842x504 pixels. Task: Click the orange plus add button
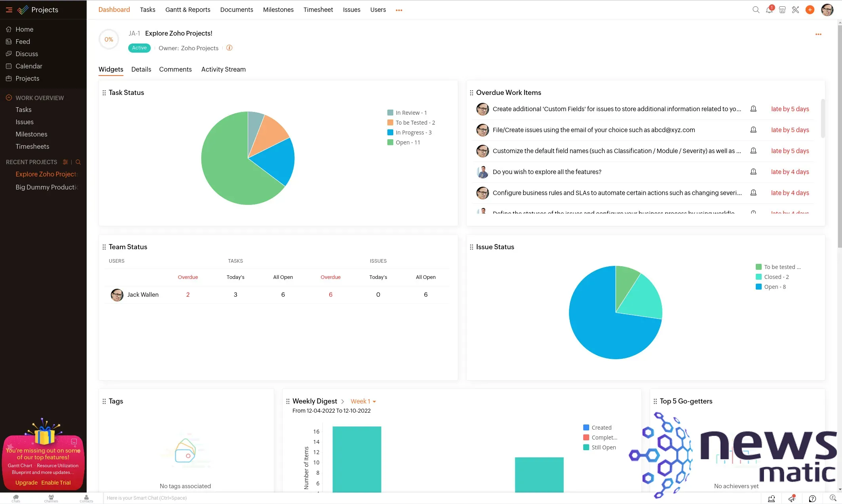[810, 10]
